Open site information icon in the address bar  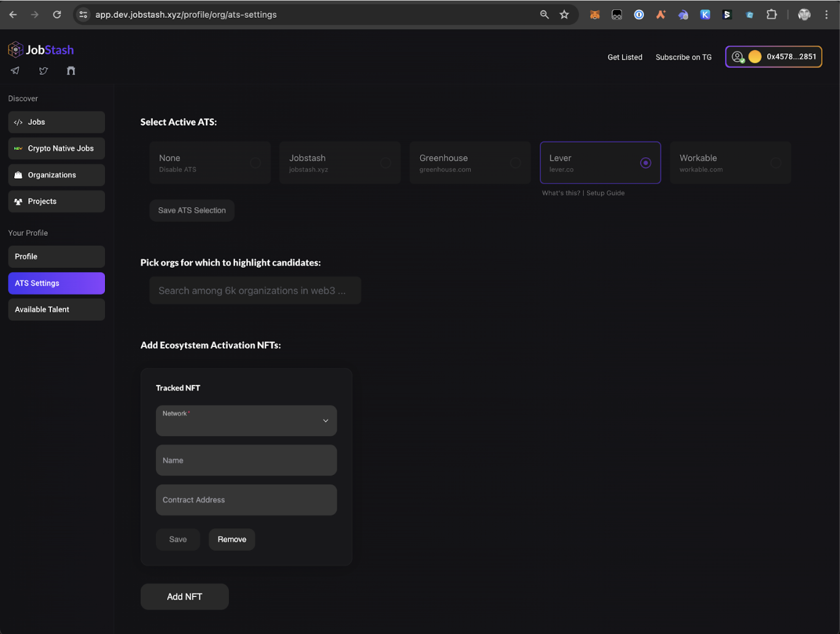coord(84,15)
